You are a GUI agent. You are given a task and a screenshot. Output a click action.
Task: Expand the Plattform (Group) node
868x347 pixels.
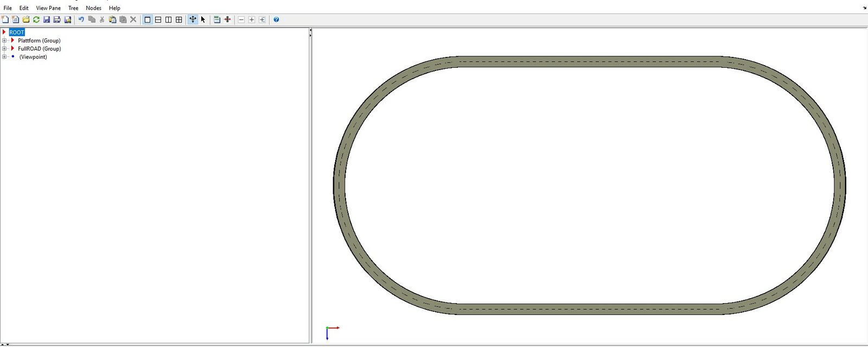(x=4, y=41)
